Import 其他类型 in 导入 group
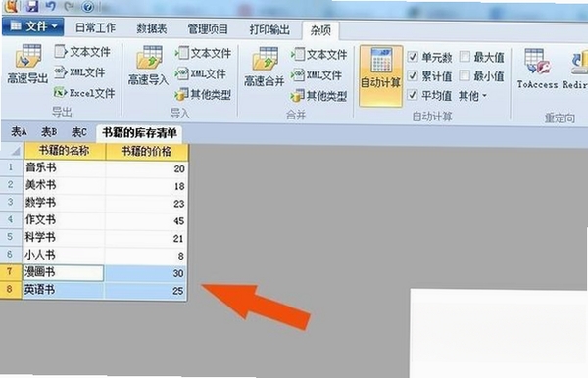588x378 pixels. 203,94
